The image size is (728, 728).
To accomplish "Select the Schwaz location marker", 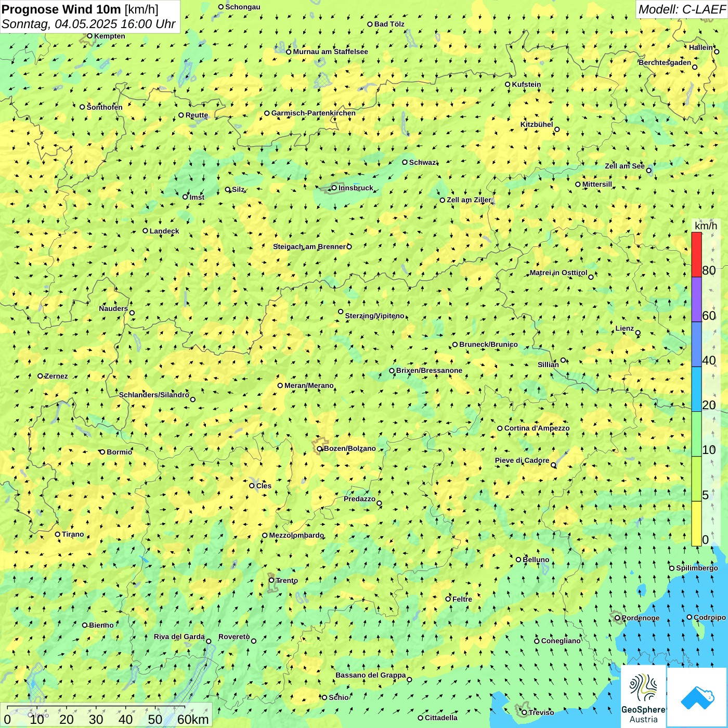I will pos(405,162).
